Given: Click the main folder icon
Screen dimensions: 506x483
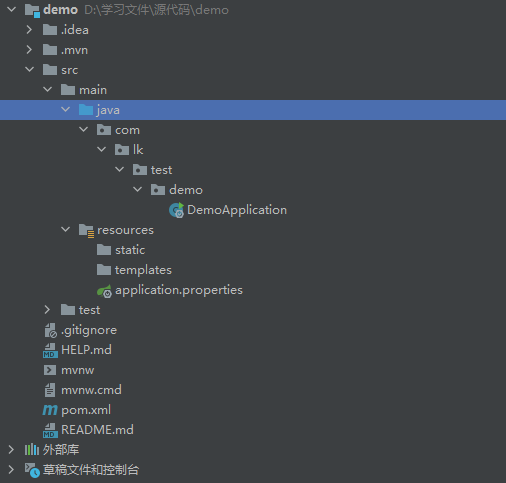Looking at the screenshot, I should [68, 90].
